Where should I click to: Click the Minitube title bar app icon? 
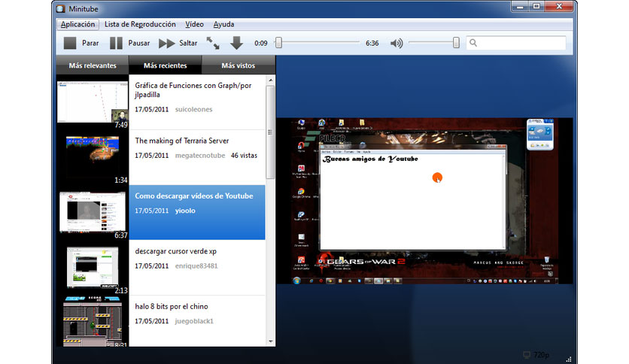(x=60, y=8)
